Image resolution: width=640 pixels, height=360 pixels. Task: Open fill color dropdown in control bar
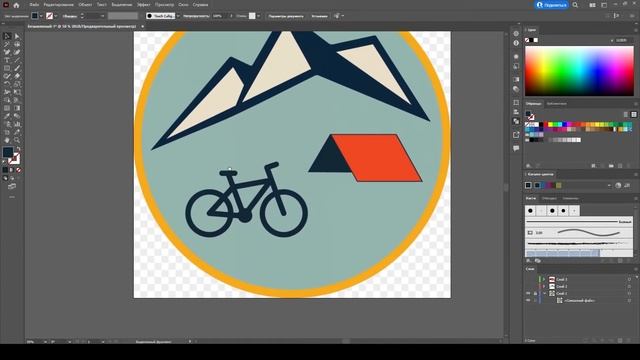(x=41, y=16)
